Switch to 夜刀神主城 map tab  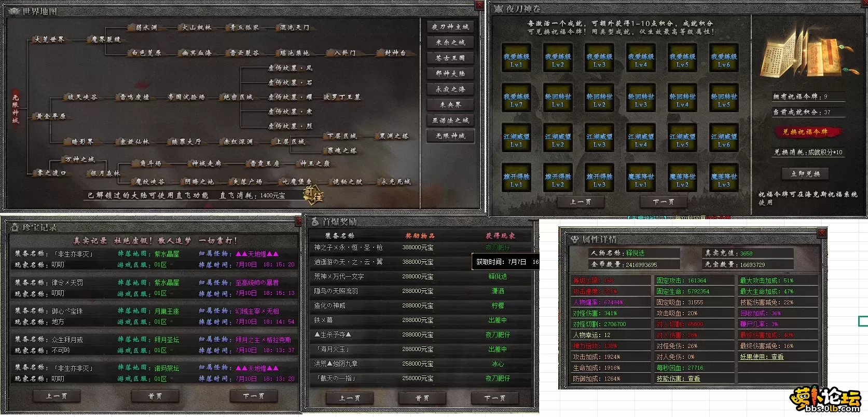tap(450, 26)
